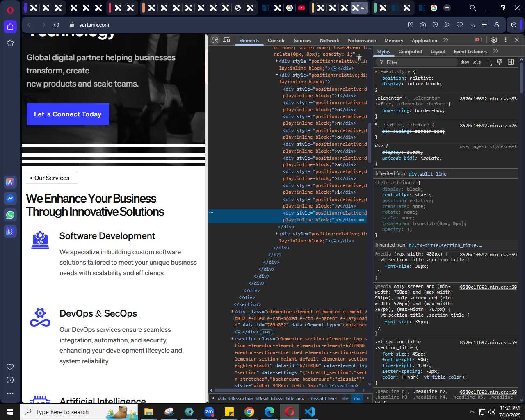Open stylesheet link 8520c1f692.min.css:26
The width and height of the screenshot is (525, 420).
(x=488, y=126)
